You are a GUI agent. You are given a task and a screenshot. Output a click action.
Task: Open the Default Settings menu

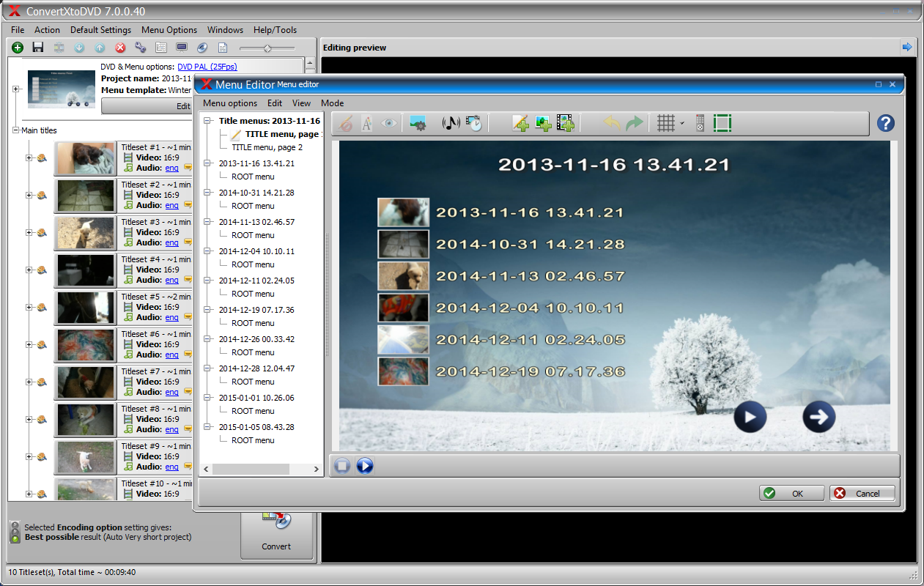(100, 30)
